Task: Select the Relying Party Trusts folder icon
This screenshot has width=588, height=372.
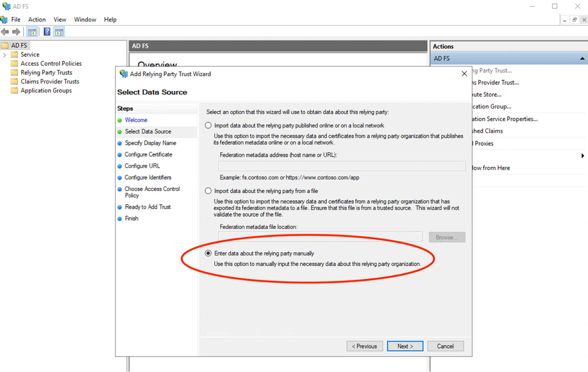Action: tap(14, 72)
